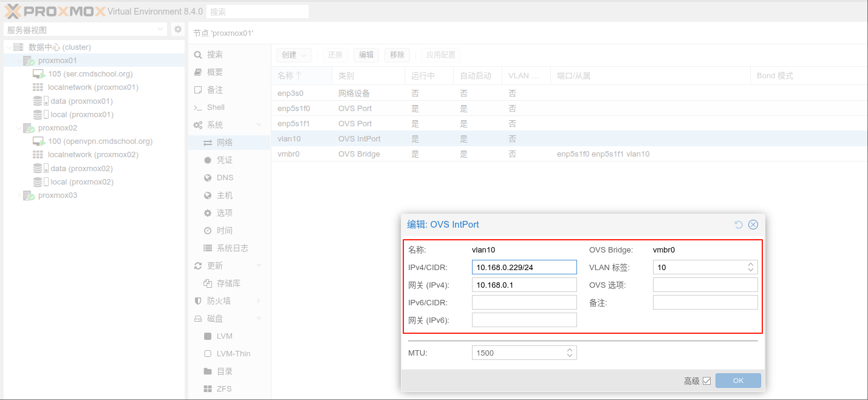Collapse the System (系统) menu section
Image resolution: width=868 pixels, height=400 pixels.
pyautogui.click(x=259, y=125)
